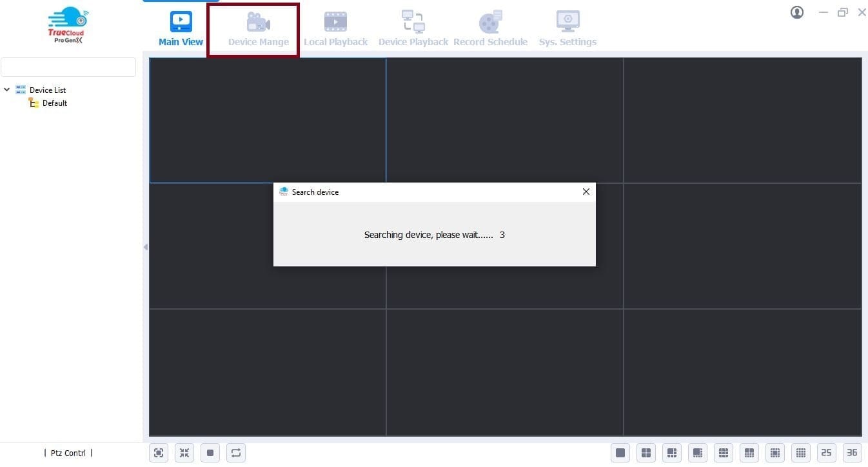The height and width of the screenshot is (467, 868).
Task: Open Record Schedule from top menu
Action: [x=491, y=26]
